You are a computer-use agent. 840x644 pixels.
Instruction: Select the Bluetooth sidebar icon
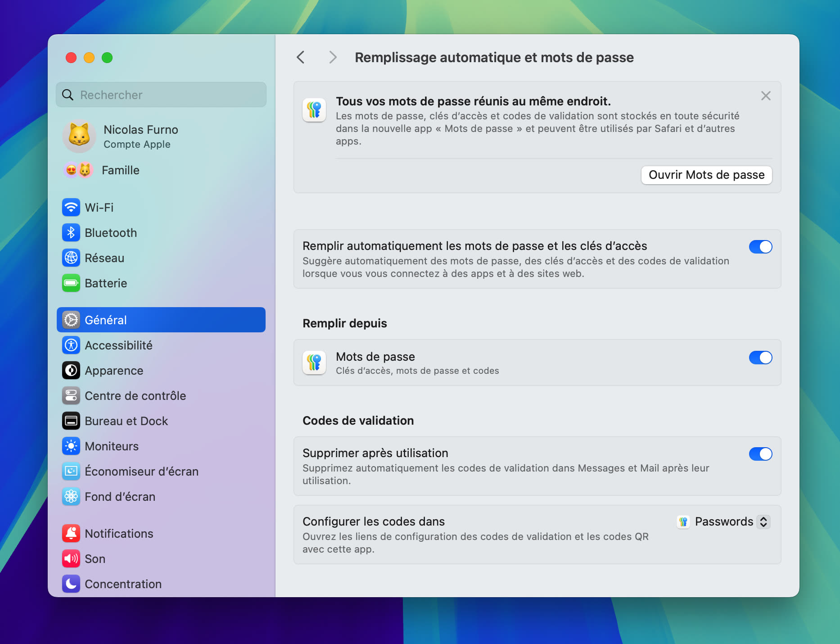coord(71,232)
